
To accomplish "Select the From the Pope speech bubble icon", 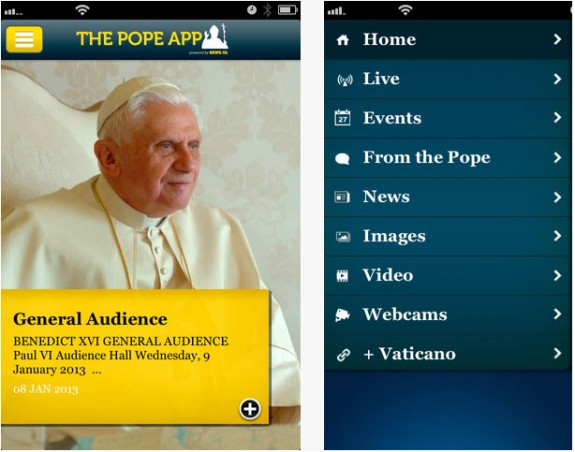I will [342, 158].
